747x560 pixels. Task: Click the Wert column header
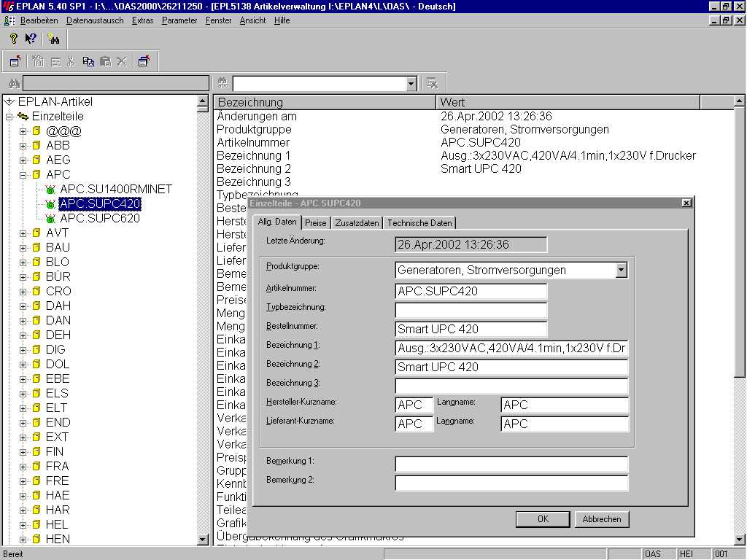coord(568,102)
